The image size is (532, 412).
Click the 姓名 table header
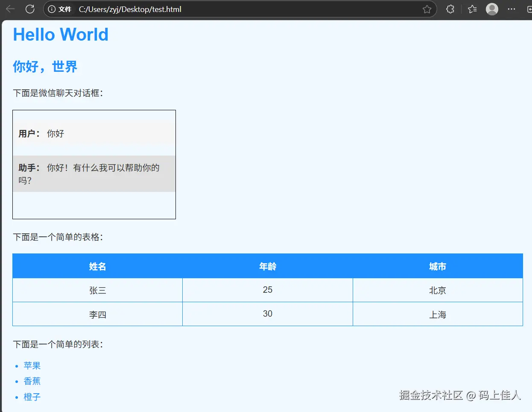point(97,266)
